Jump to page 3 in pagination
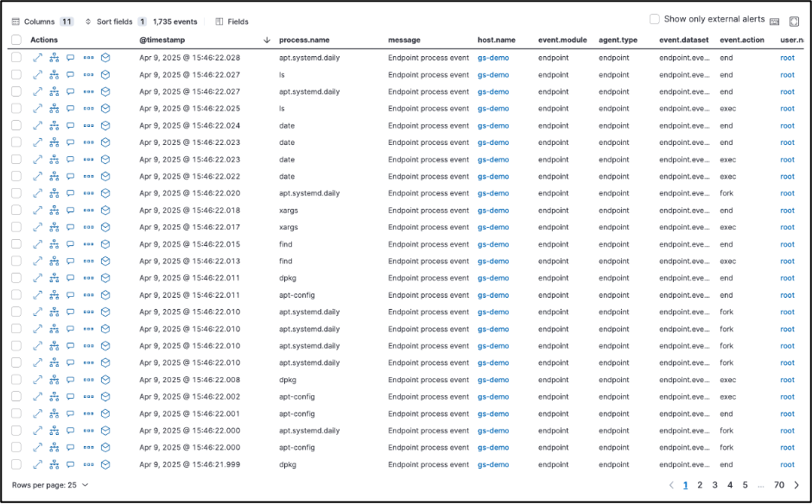 click(714, 485)
